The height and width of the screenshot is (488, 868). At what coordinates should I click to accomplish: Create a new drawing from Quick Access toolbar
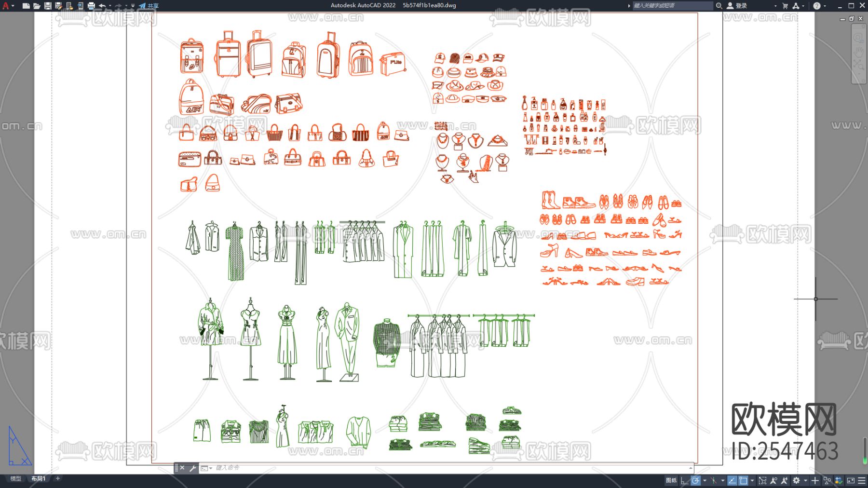tap(26, 6)
